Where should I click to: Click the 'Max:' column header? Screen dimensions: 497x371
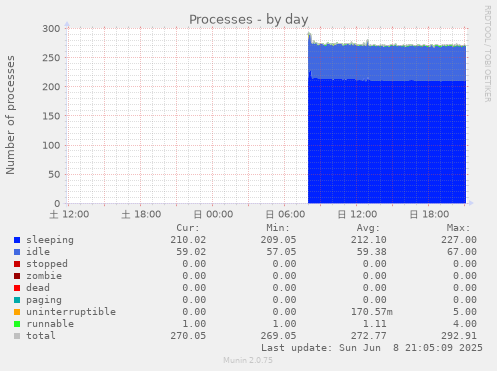[458, 228]
